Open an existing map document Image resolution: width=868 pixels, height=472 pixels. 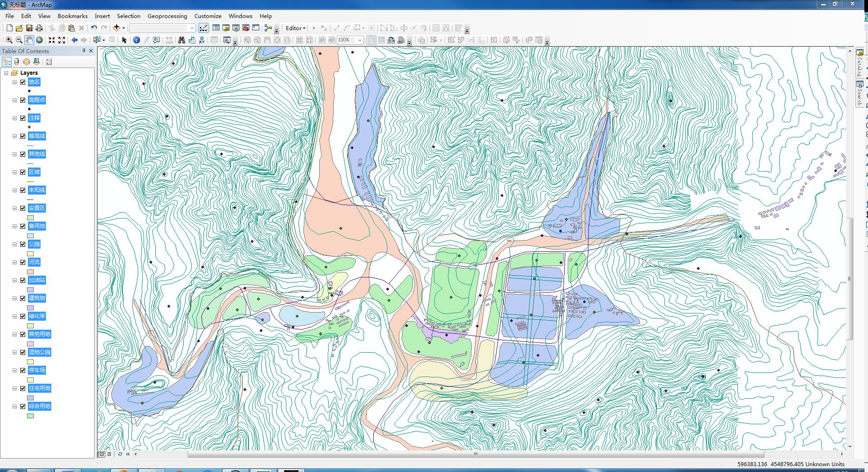(x=19, y=28)
